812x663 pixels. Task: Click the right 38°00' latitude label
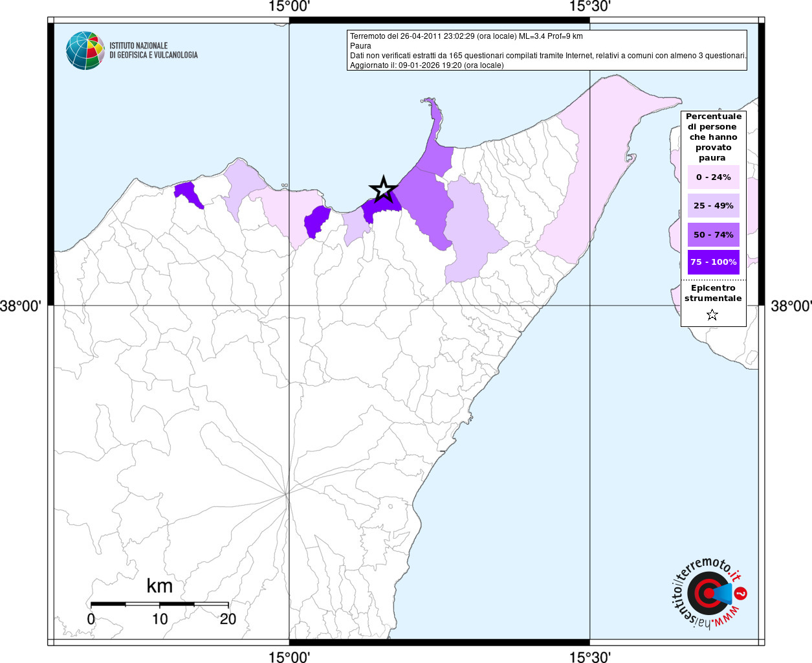pos(791,306)
